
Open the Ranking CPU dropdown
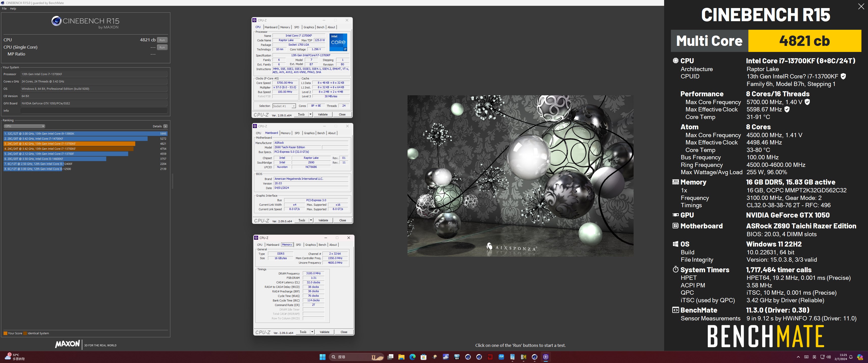click(x=24, y=126)
